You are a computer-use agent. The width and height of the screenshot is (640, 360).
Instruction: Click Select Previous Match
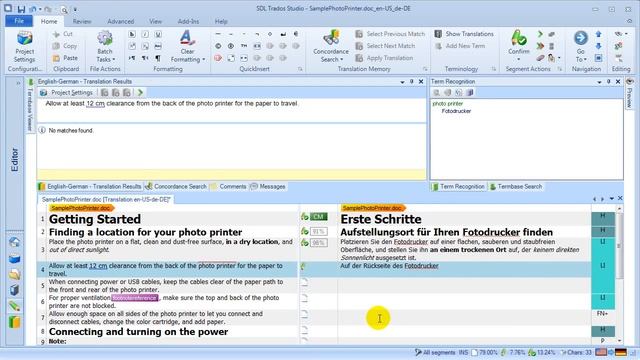coord(390,34)
